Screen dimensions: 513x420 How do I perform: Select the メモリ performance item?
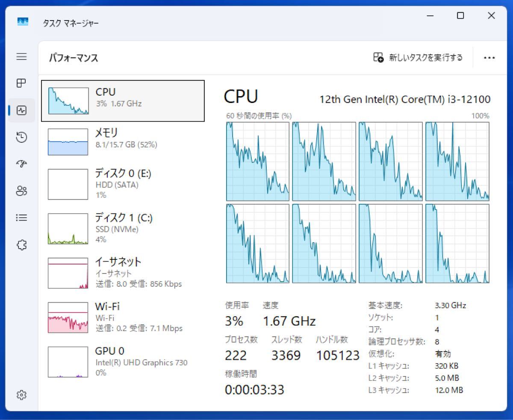click(123, 142)
